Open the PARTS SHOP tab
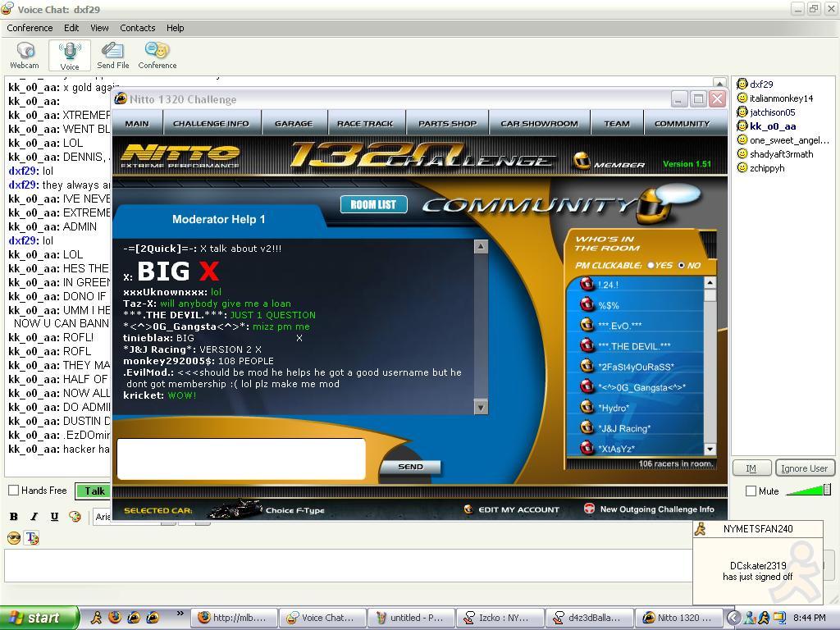The height and width of the screenshot is (630, 840). coord(447,123)
